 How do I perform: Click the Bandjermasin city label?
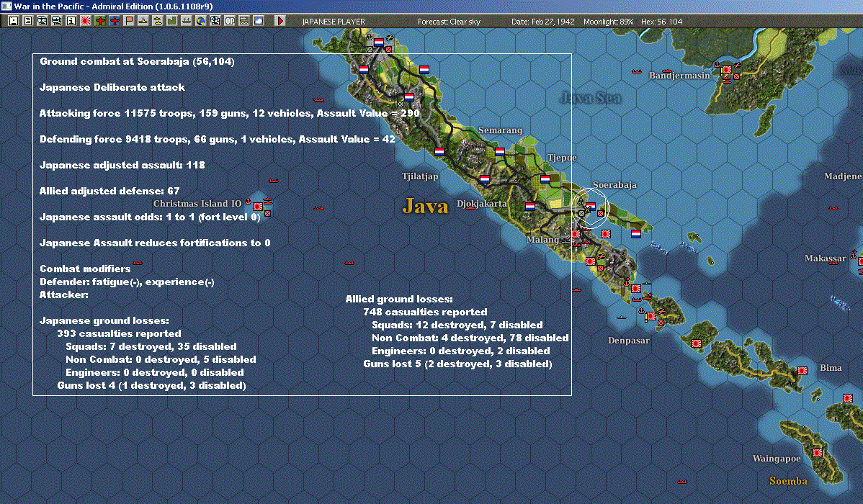coord(679,76)
